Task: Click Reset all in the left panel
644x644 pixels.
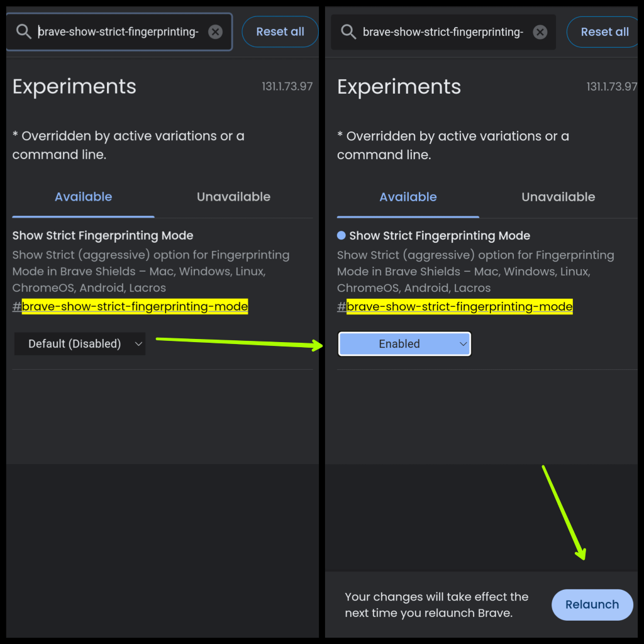Action: (x=280, y=31)
